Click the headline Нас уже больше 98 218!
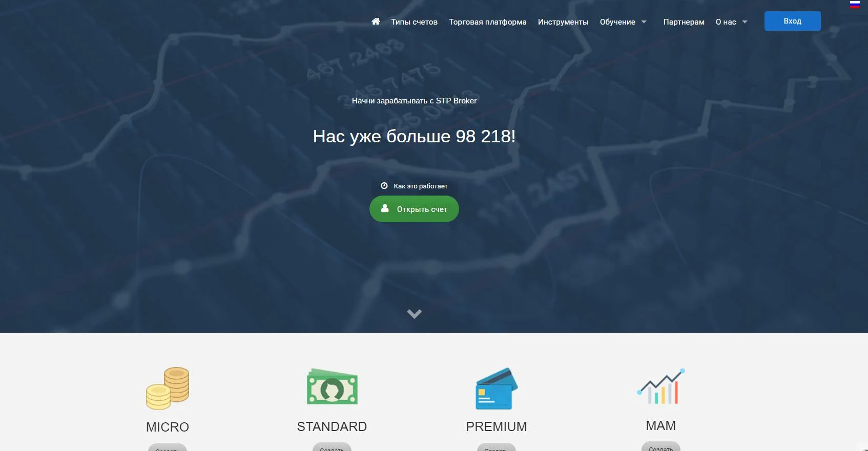The height and width of the screenshot is (451, 868). click(414, 136)
